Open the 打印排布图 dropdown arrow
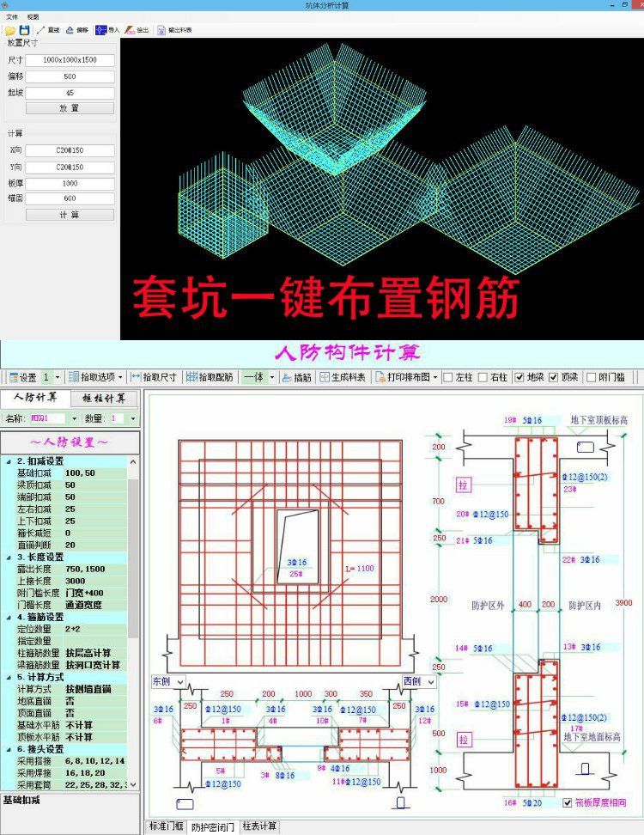 (x=435, y=377)
